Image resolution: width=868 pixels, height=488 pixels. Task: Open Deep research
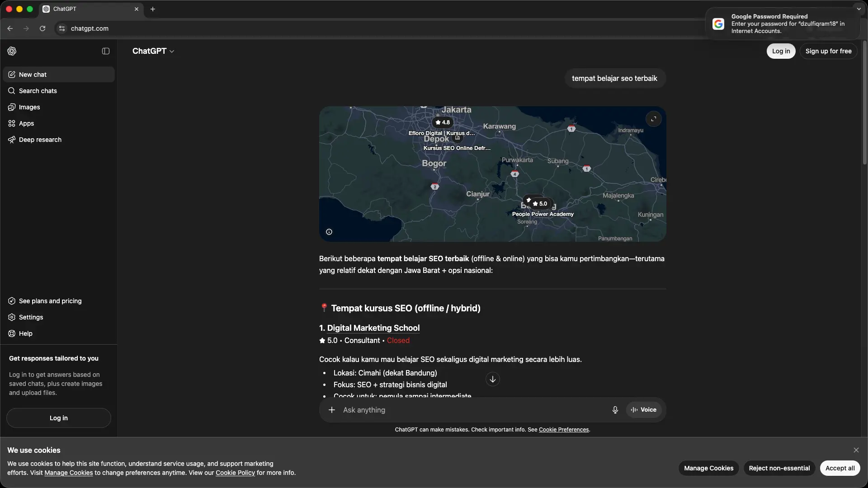point(59,140)
